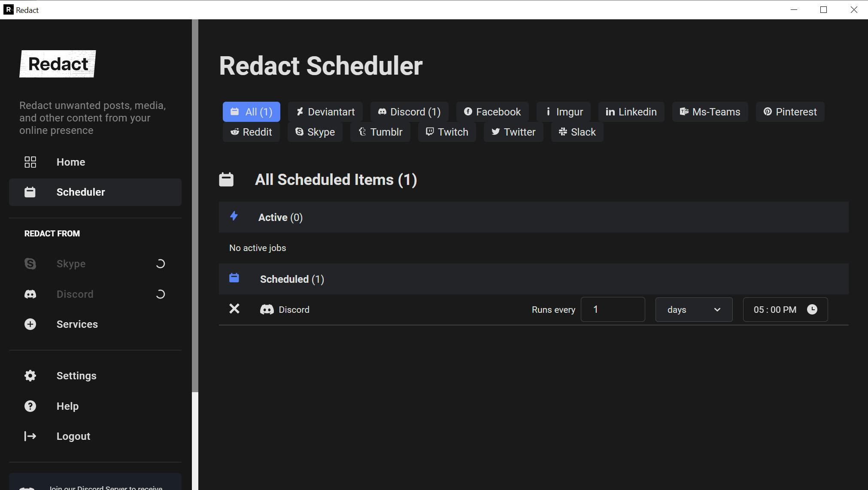Filter scheduler by Ms-Teams
Screen dimensions: 868x490
[x=710, y=112]
